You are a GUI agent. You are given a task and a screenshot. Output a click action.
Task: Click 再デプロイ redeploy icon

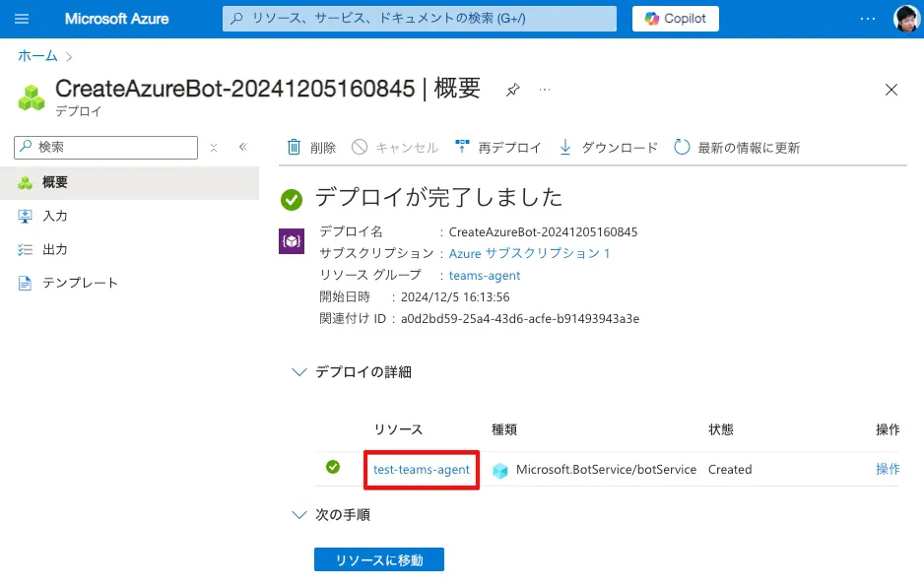463,147
